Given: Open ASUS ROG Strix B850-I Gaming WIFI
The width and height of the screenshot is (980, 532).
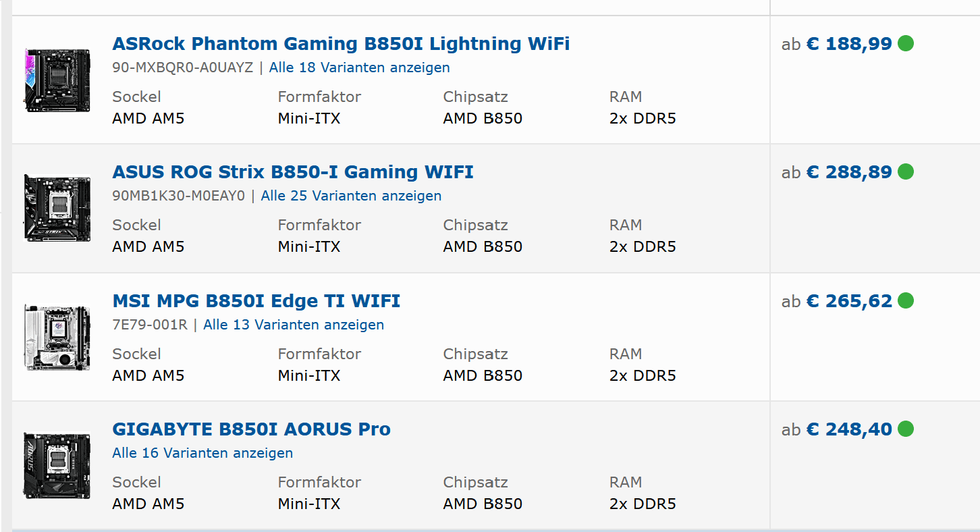Looking at the screenshot, I should tap(293, 172).
